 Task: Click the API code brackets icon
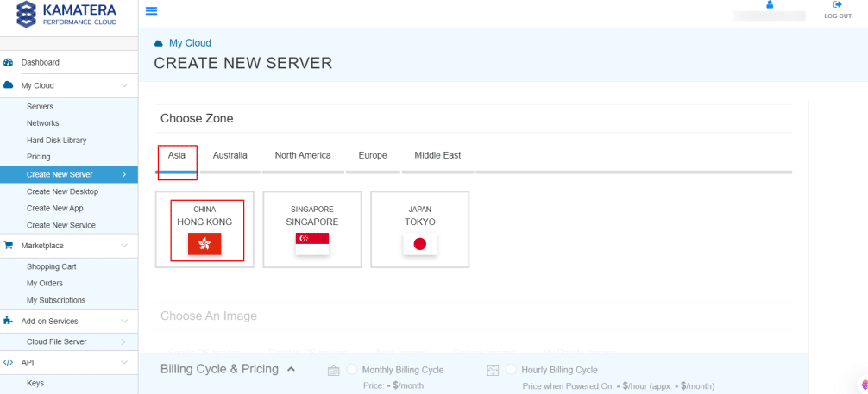(x=9, y=362)
